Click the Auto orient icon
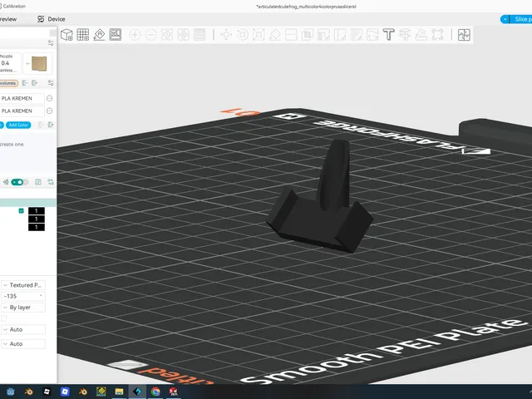This screenshot has height=399, width=532. click(x=99, y=35)
